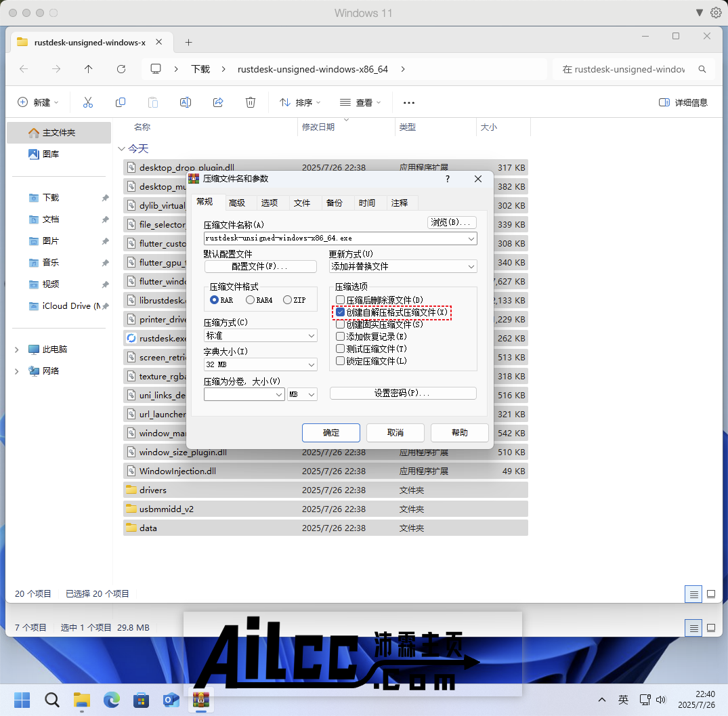Click the 帮助 button
728x716 pixels.
460,433
